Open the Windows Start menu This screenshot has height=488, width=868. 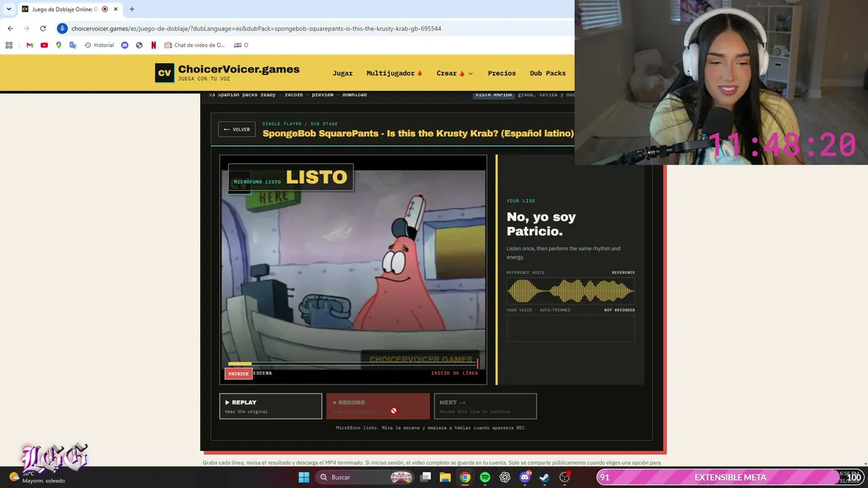coord(304,477)
